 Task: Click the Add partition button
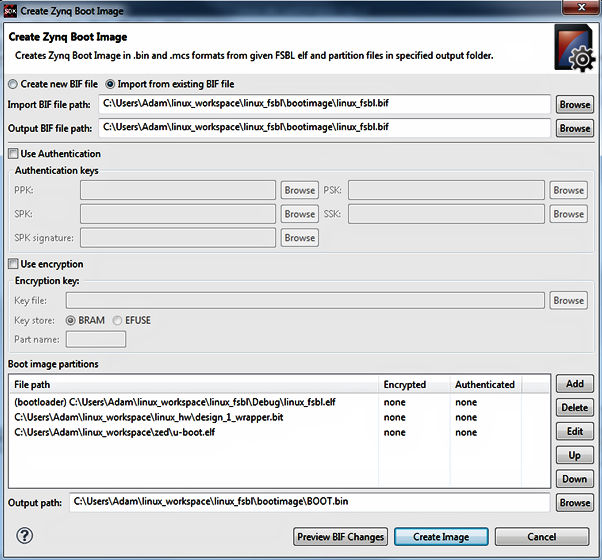575,384
